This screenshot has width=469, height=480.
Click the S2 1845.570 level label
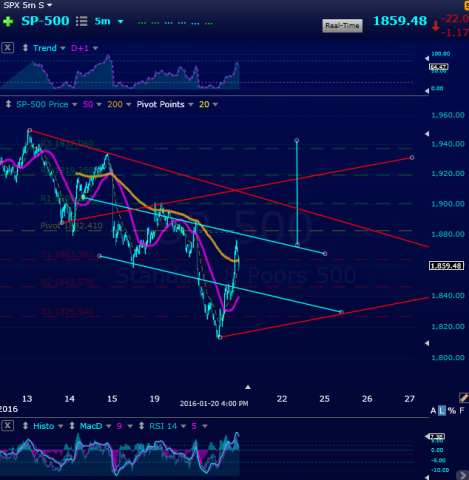(x=67, y=282)
